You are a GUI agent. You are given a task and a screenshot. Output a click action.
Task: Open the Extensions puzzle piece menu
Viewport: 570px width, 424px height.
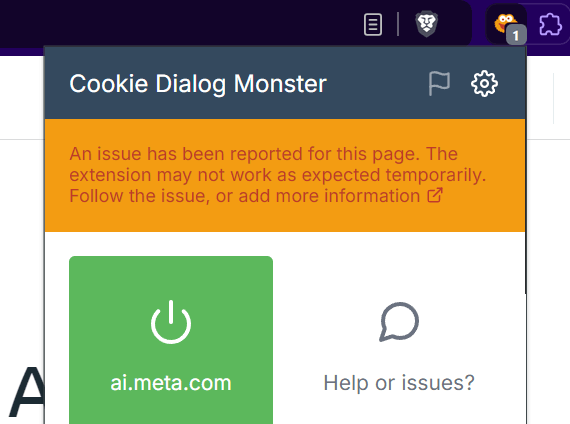[x=550, y=25]
